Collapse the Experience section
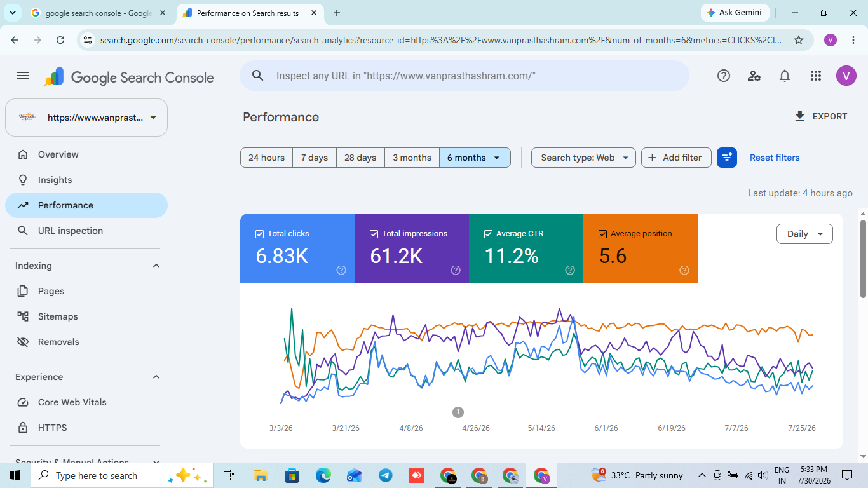Viewport: 868px width, 488px height. point(156,377)
